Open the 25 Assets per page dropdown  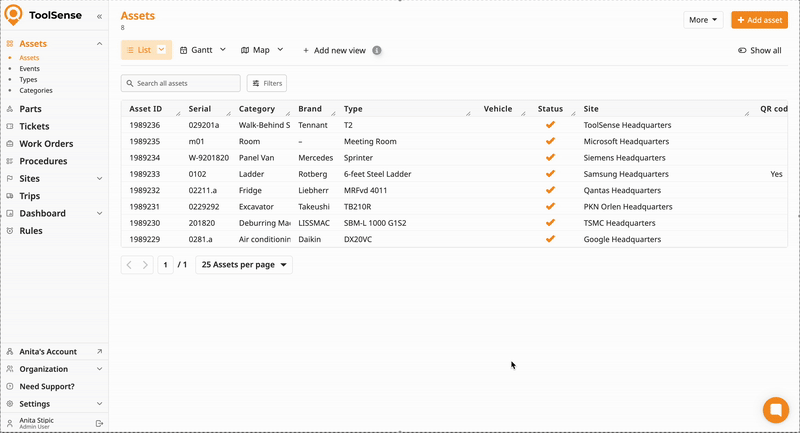point(244,265)
